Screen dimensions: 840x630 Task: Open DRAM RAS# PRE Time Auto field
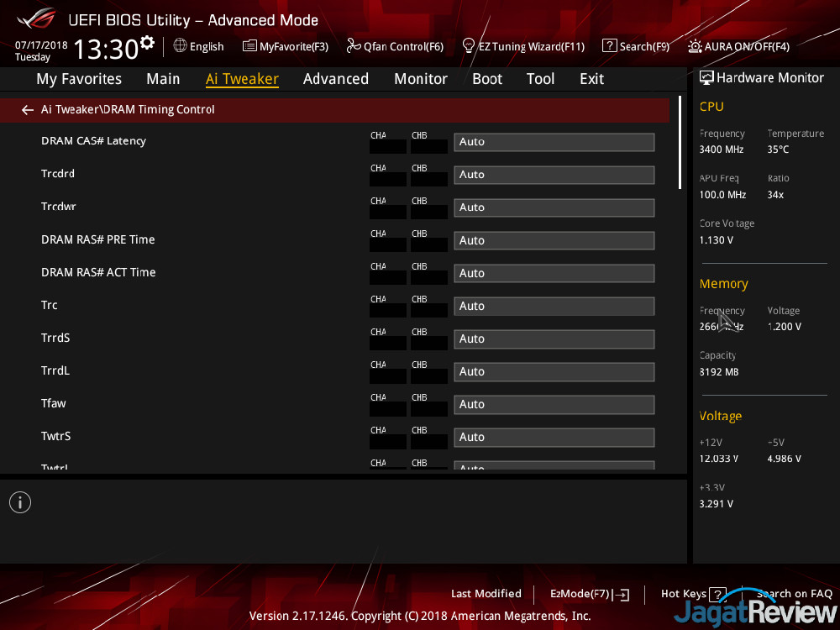(554, 240)
